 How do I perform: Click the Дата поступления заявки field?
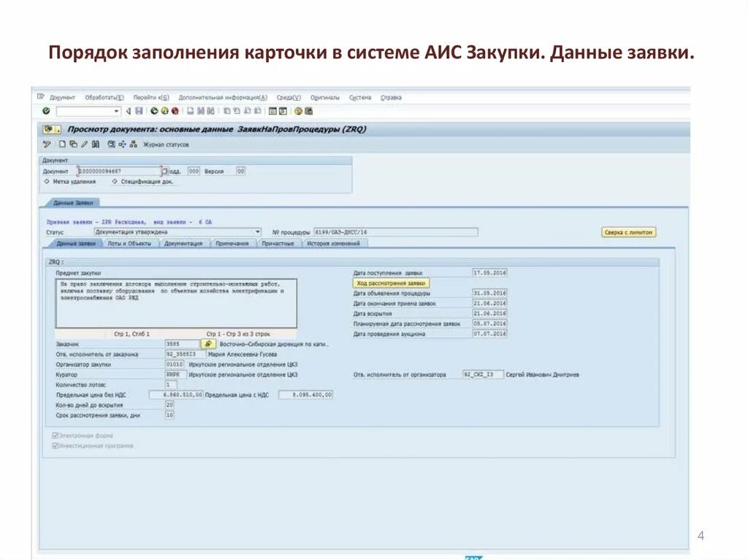[x=489, y=273]
